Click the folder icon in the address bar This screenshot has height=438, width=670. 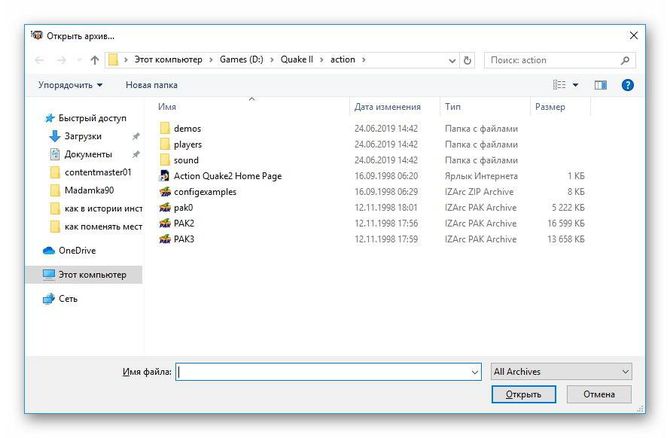coord(113,60)
